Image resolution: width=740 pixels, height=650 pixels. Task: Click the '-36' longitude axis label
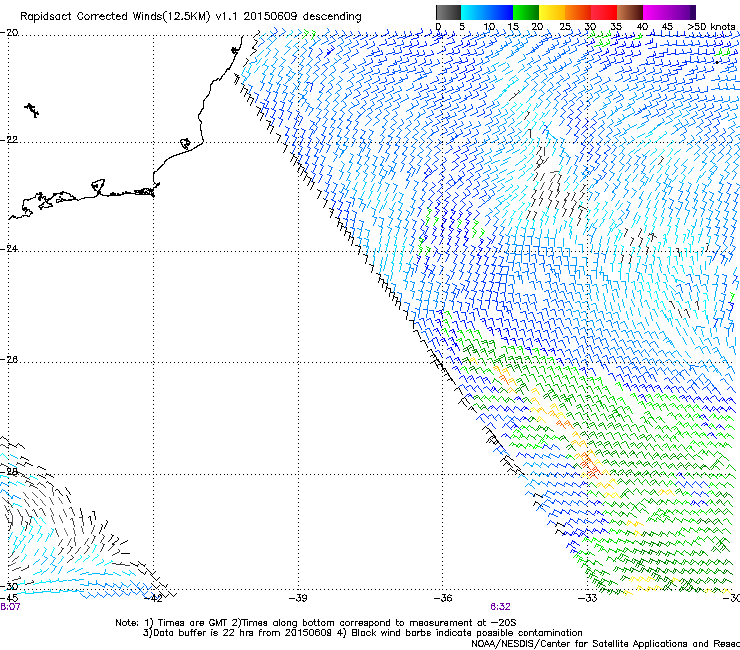pyautogui.click(x=443, y=598)
